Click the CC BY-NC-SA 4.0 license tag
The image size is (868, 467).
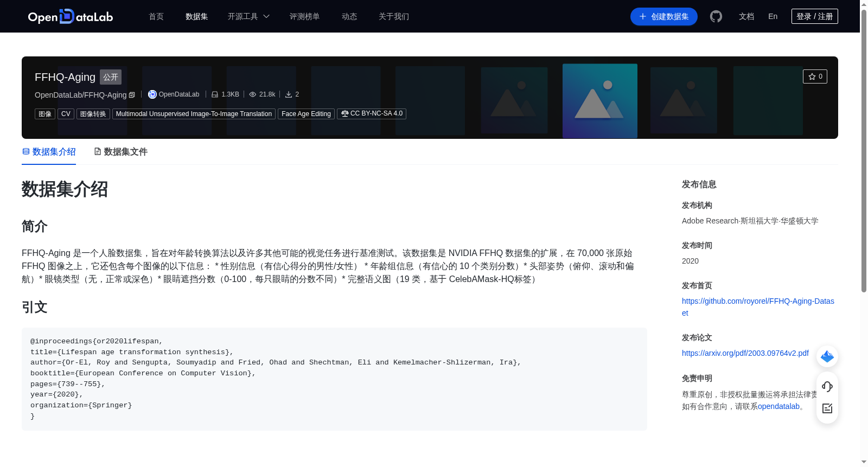coord(372,114)
